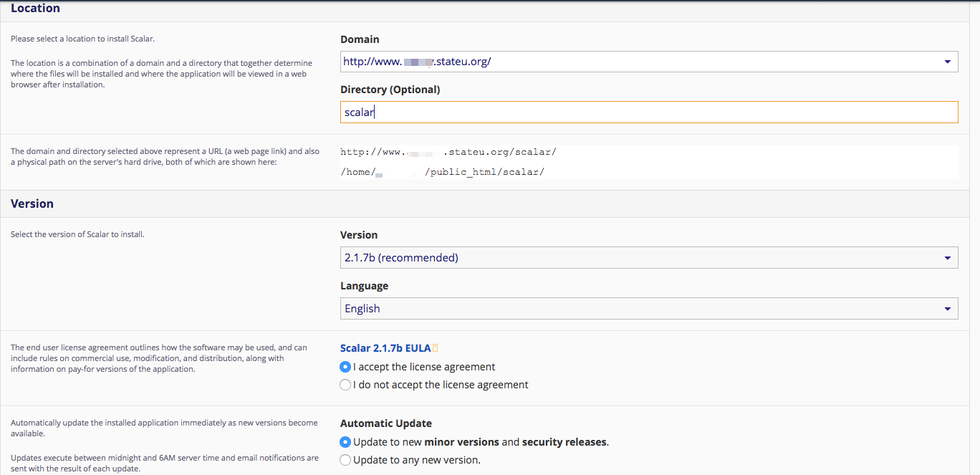
Task: Choose "Update to any new version" option
Action: [345, 460]
